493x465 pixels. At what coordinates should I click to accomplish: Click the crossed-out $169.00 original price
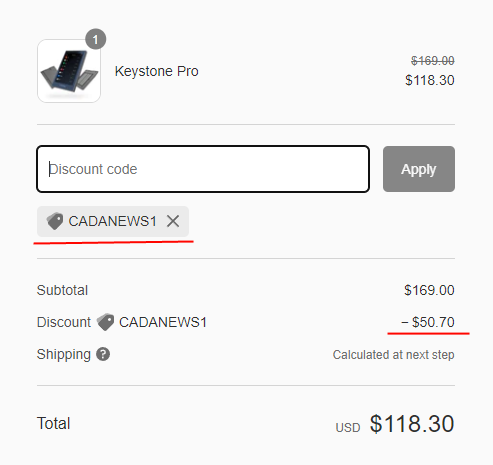point(433,61)
